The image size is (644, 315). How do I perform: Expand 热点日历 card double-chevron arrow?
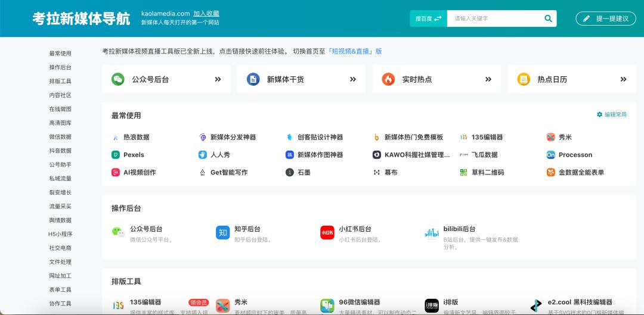(x=623, y=79)
